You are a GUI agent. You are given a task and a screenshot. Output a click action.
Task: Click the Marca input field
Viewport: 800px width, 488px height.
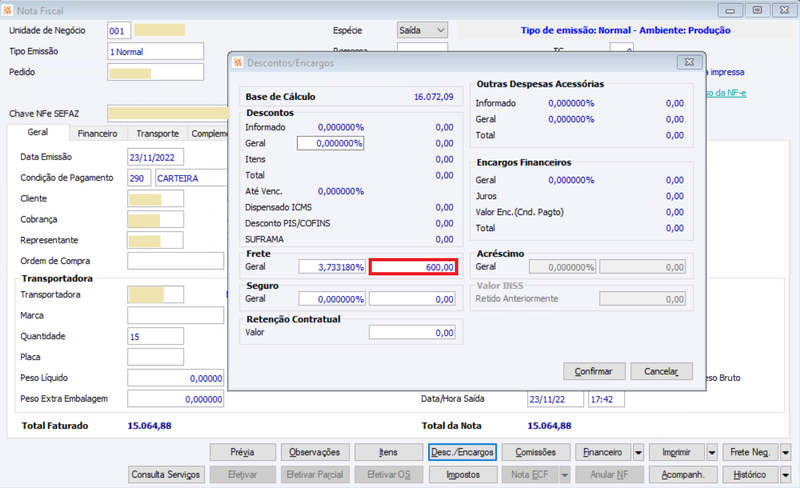tap(176, 315)
